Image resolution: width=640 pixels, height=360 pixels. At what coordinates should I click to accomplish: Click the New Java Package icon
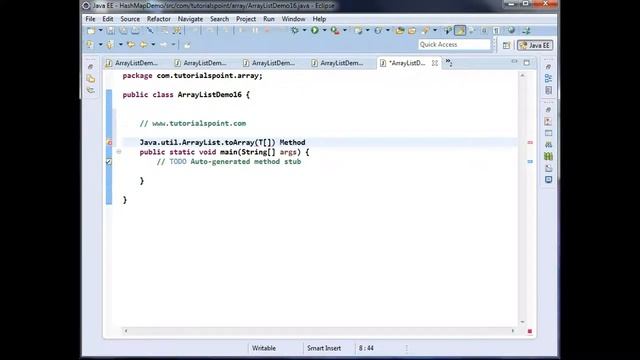click(x=358, y=31)
